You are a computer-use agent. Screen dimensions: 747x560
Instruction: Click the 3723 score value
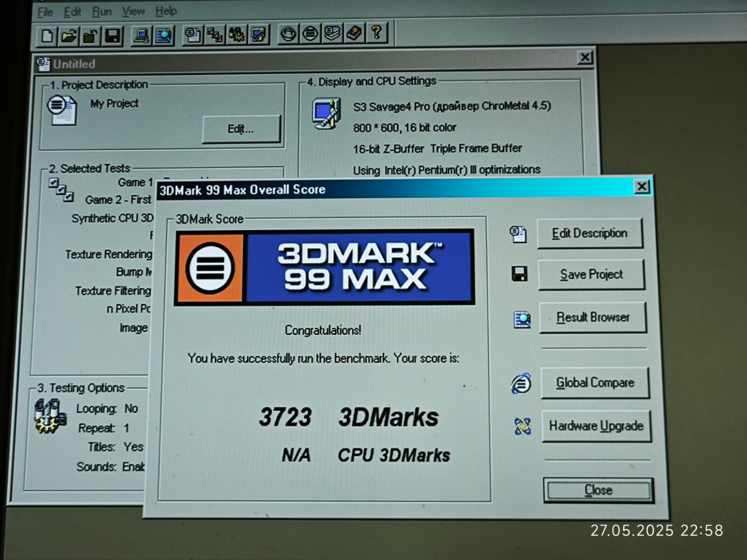(285, 417)
